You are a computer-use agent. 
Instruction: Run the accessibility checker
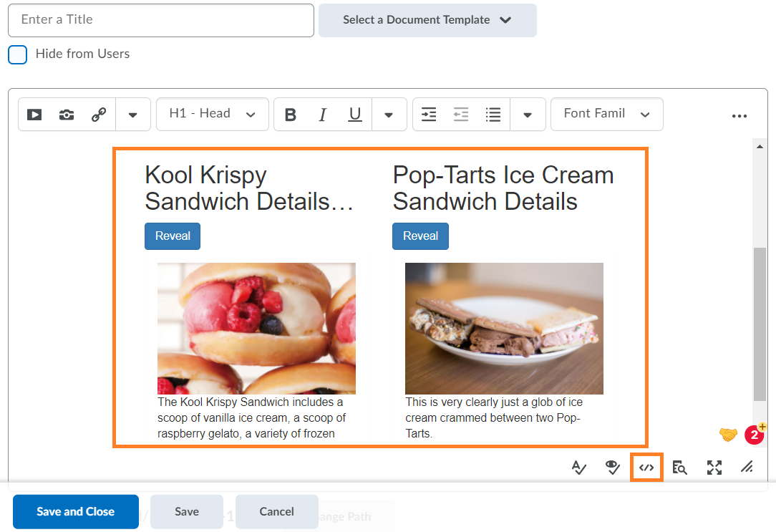pos(578,467)
